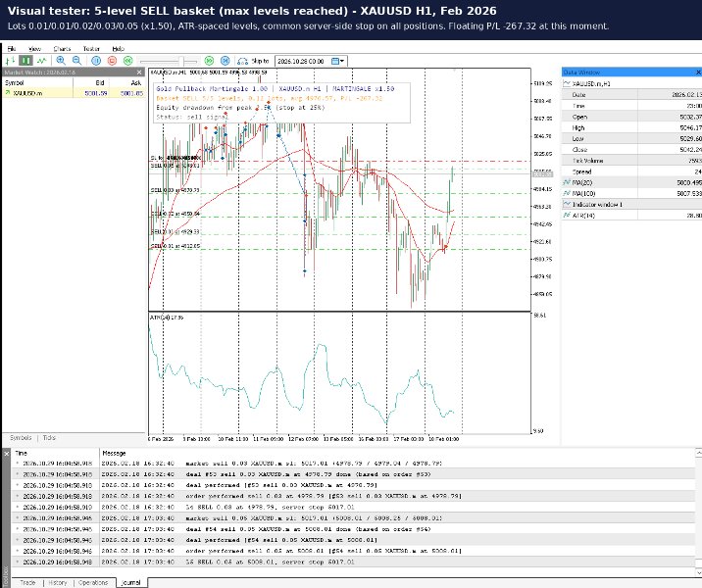
Task: Select the Spread row in Data Window
Action: click(631, 171)
